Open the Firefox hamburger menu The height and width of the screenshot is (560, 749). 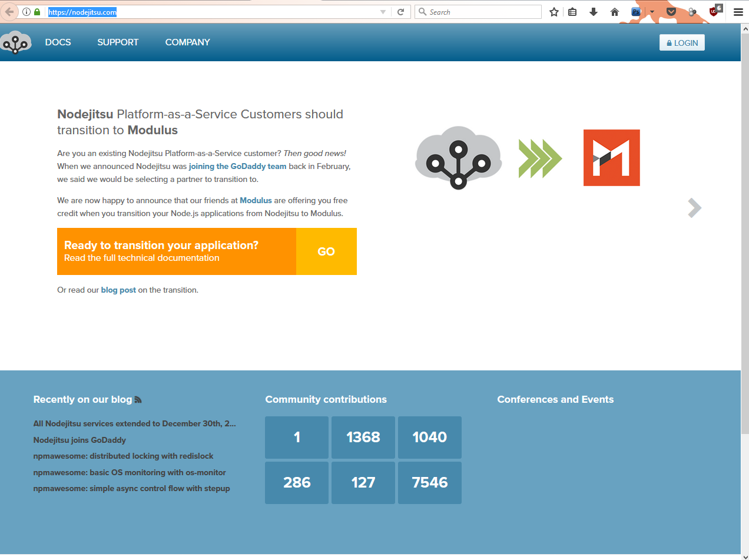tap(738, 12)
